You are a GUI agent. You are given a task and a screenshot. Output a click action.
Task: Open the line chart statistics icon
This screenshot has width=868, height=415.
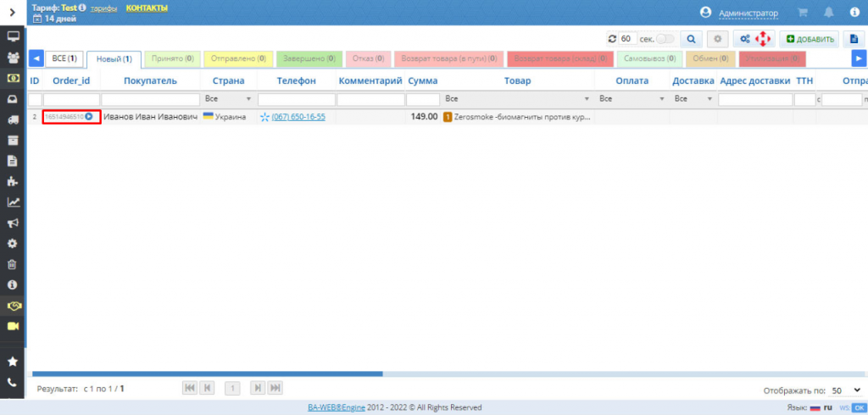(x=13, y=202)
